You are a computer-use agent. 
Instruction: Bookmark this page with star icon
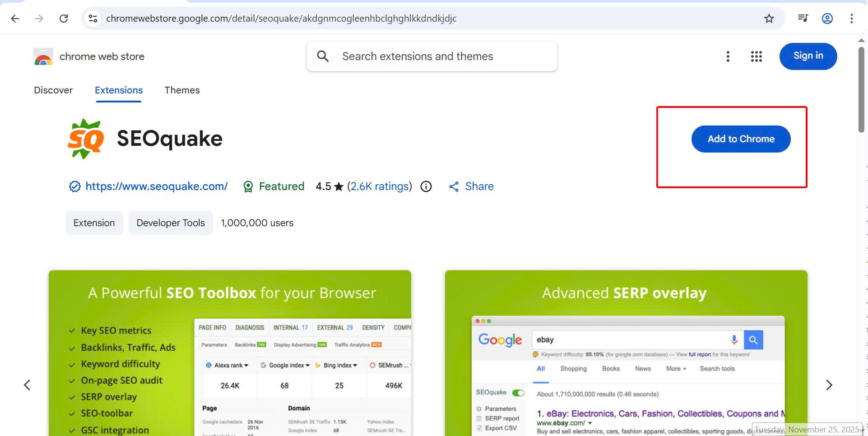click(769, 19)
